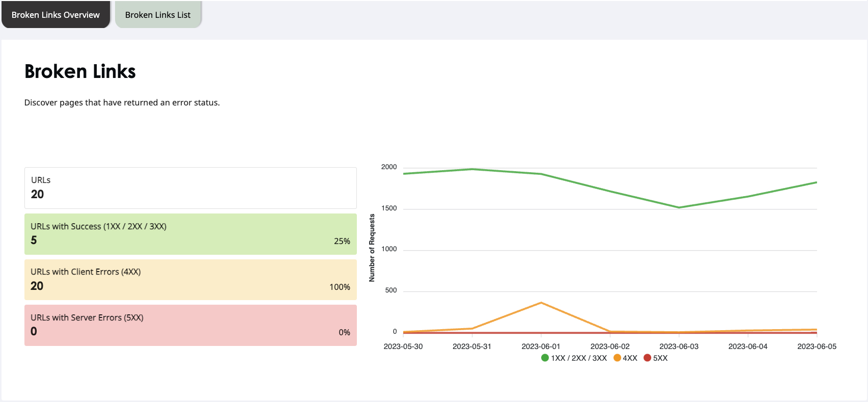The image size is (868, 402).
Task: Open the URLs with Server Errors card
Action: (190, 325)
